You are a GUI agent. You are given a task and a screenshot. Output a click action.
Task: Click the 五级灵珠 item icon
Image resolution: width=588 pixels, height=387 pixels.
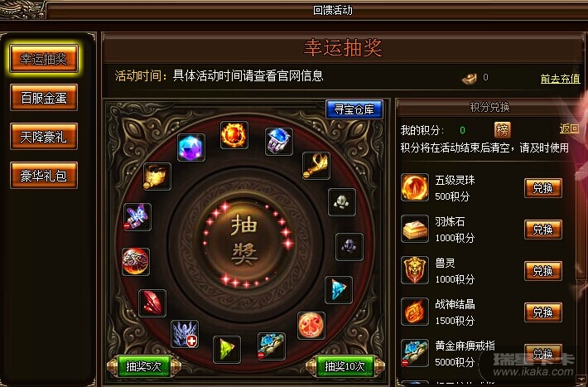click(415, 187)
